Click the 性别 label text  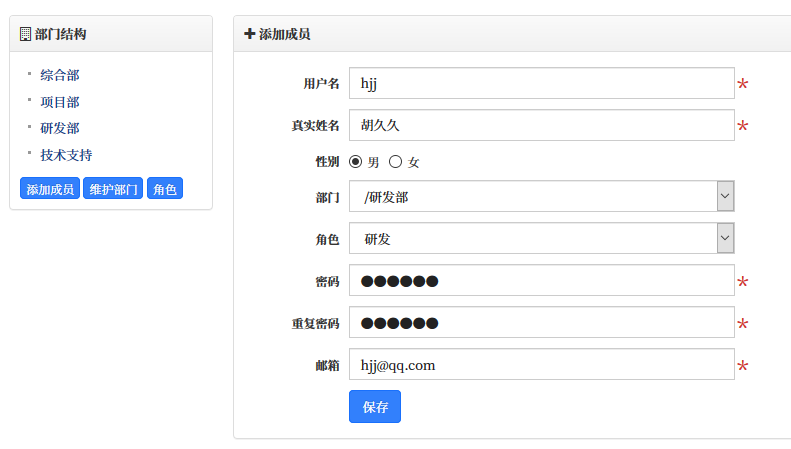(326, 161)
